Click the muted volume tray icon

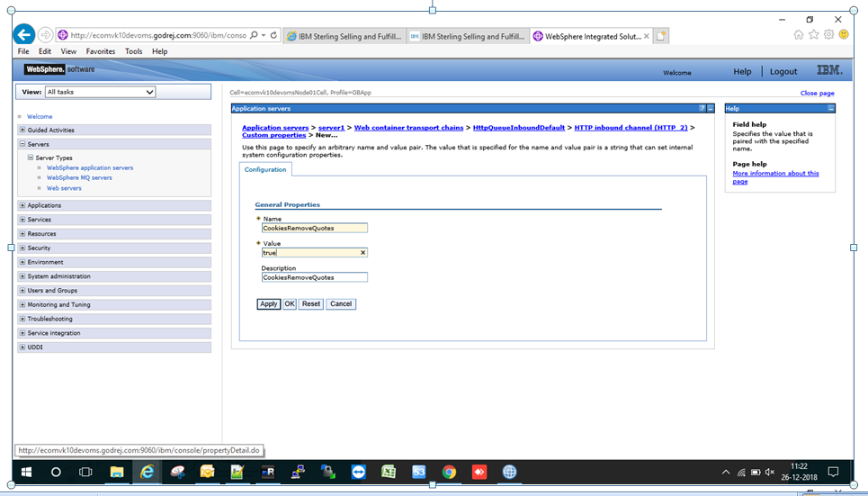769,473
